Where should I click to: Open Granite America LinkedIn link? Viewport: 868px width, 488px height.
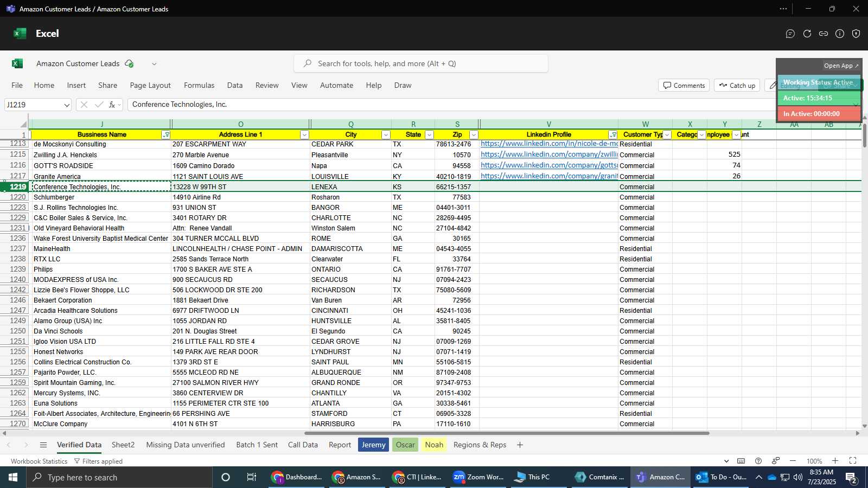click(549, 176)
